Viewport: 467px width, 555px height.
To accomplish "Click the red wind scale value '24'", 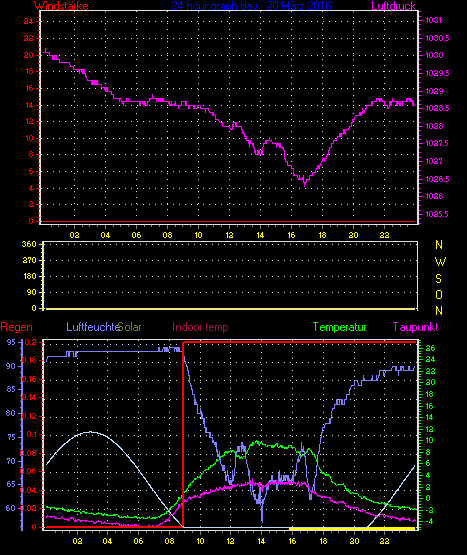I will coord(28,21).
